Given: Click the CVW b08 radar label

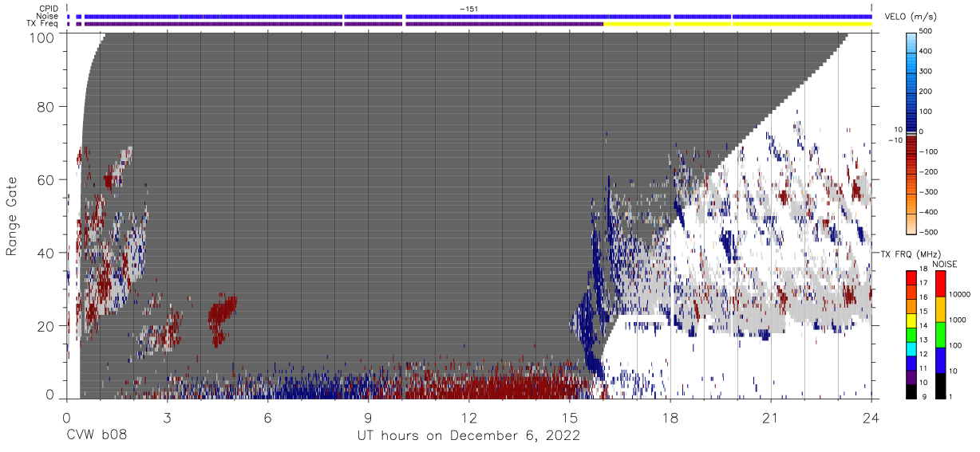Looking at the screenshot, I should point(96,435).
